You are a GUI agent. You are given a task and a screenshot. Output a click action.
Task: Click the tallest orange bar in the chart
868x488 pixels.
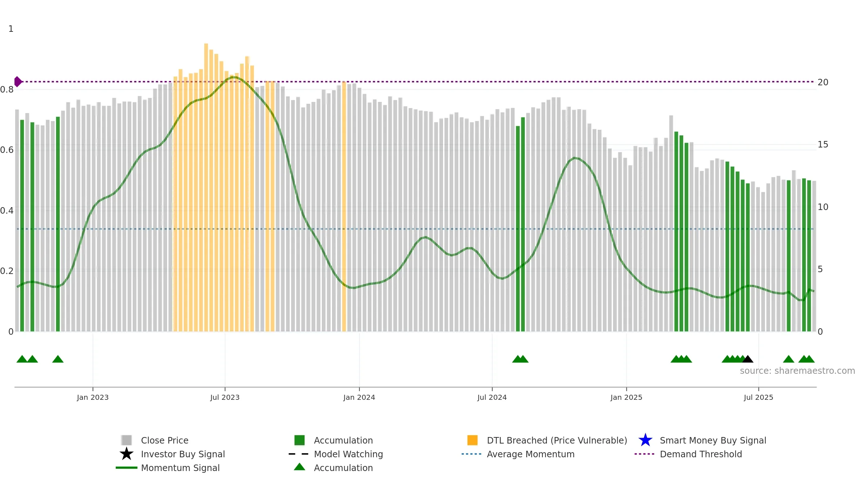206,187
